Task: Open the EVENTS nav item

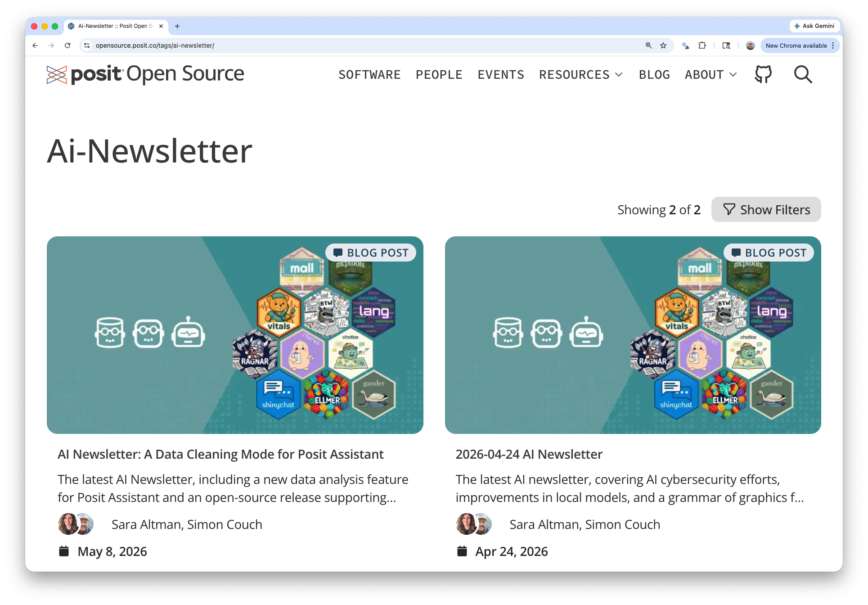Action: point(501,75)
